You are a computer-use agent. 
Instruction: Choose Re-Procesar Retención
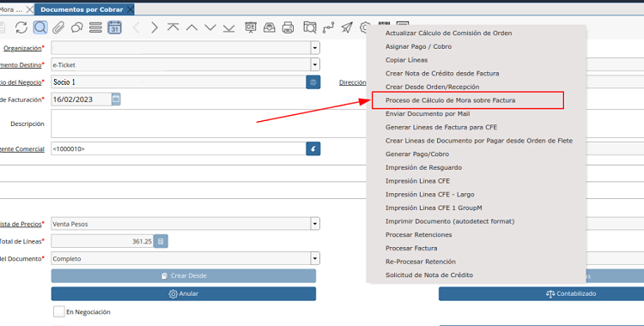point(420,262)
